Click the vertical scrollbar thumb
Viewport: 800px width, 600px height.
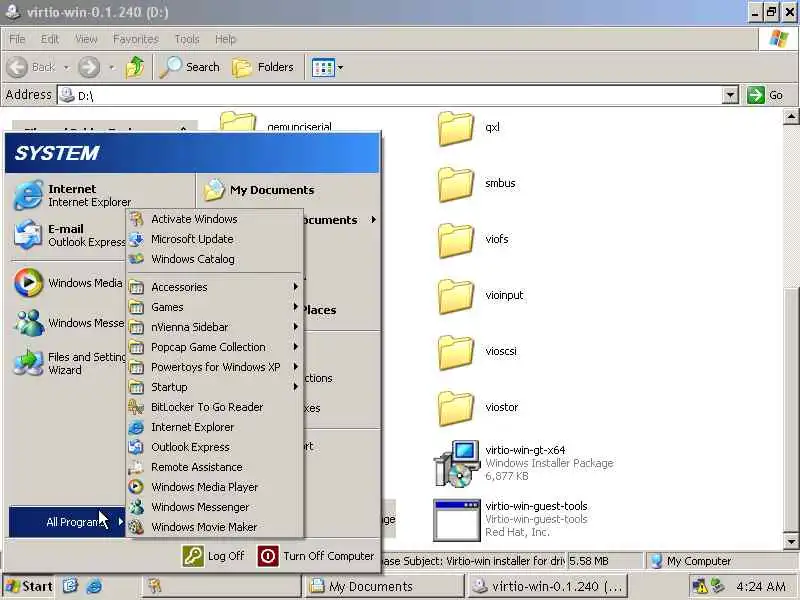coord(791,411)
